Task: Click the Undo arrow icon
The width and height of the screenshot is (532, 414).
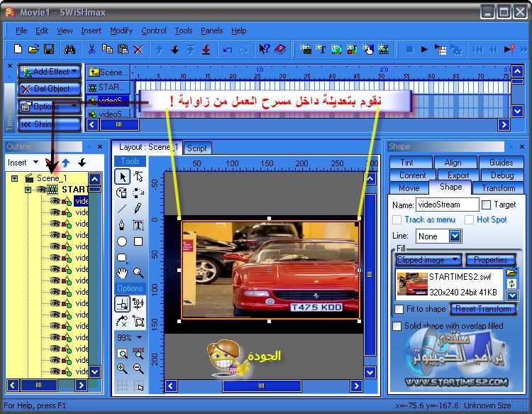Action: [227, 50]
